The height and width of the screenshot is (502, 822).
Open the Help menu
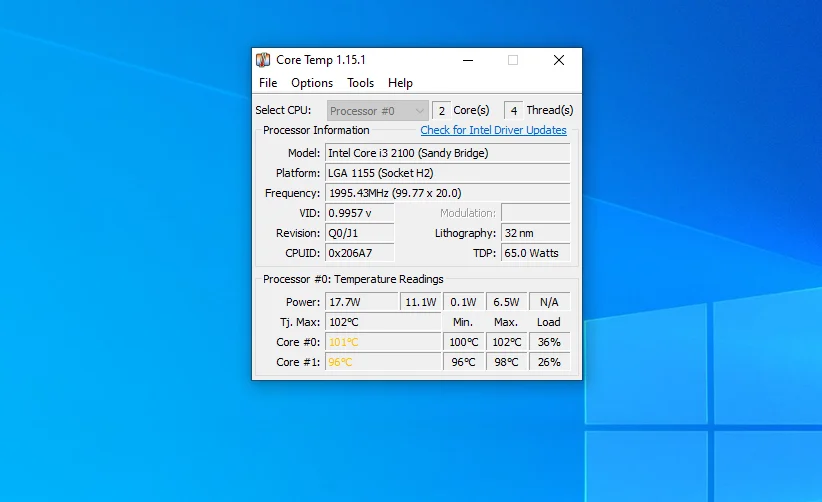point(400,83)
